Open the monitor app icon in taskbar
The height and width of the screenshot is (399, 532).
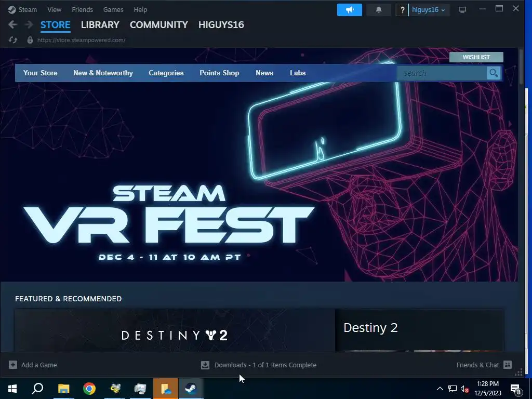click(140, 389)
